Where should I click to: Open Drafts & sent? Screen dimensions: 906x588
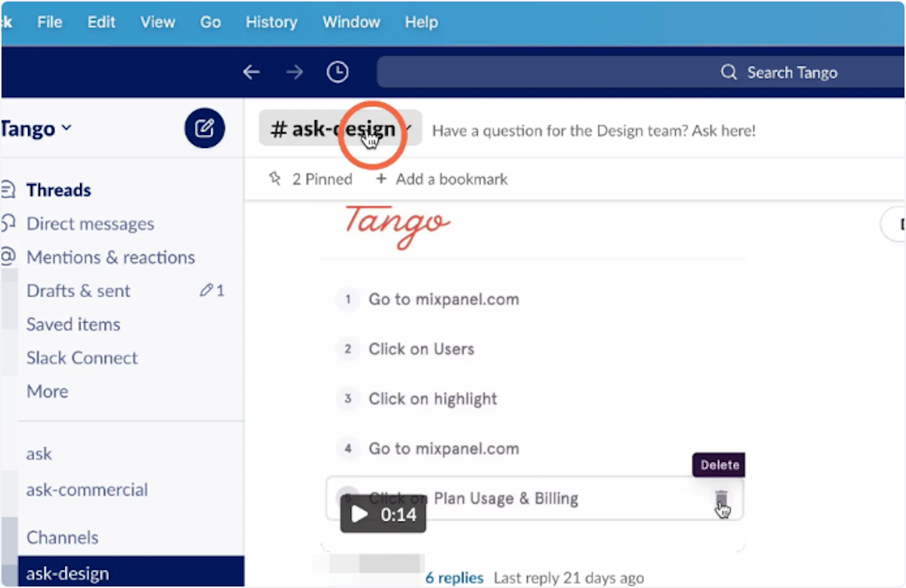[79, 291]
